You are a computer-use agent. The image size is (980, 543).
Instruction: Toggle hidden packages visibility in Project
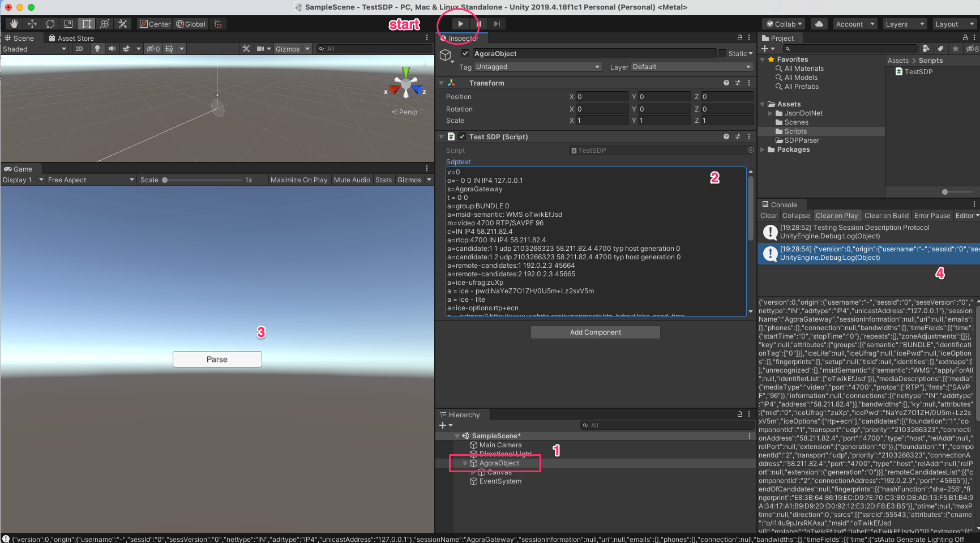972,49
